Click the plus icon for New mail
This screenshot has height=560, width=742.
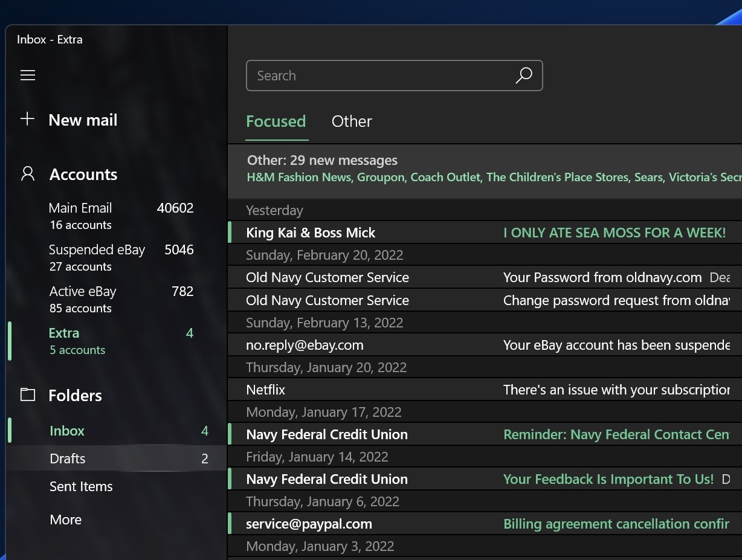click(28, 119)
